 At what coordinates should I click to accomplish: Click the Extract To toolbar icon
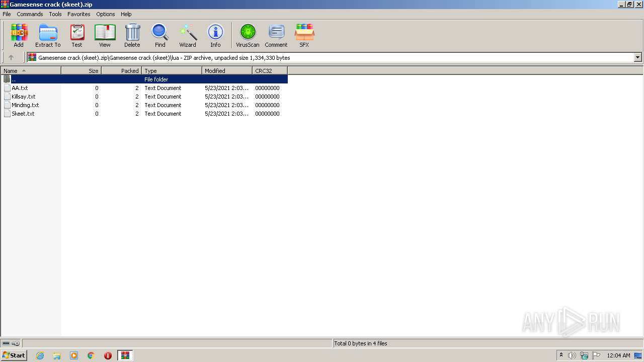pos(48,35)
